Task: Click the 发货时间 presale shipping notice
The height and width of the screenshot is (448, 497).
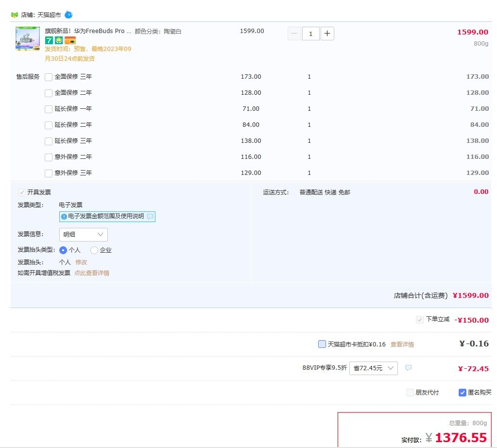Action: pos(88,53)
